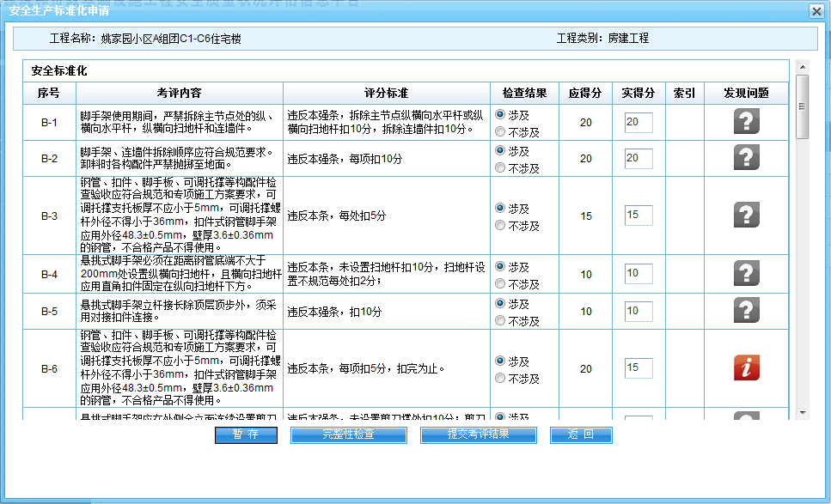This screenshot has height=504, width=831.
Task: Choose 不涉及 option in row B-5
Action: point(500,320)
